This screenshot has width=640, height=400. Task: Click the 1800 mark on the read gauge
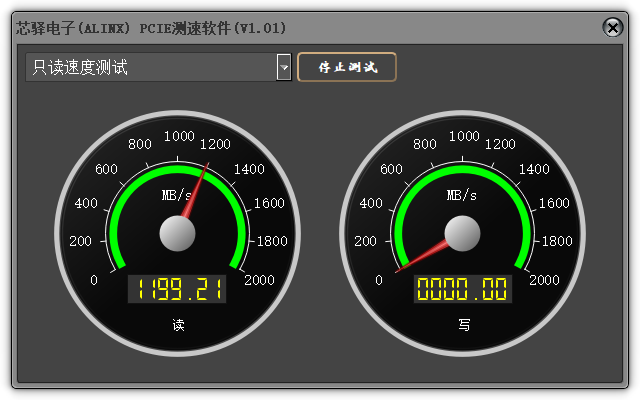pyautogui.click(x=272, y=241)
